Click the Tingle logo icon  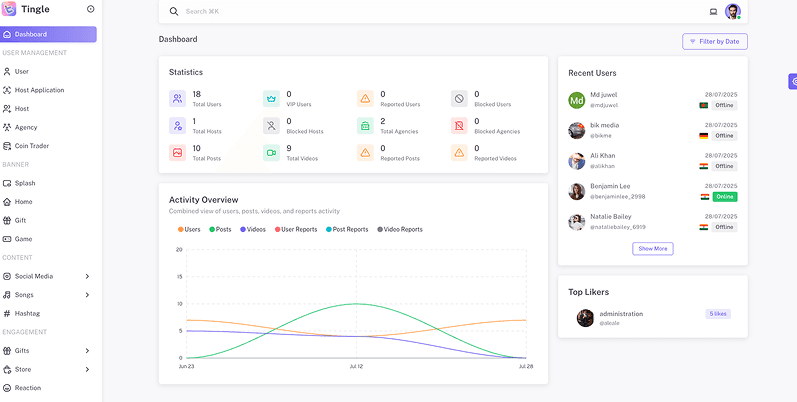(x=9, y=9)
